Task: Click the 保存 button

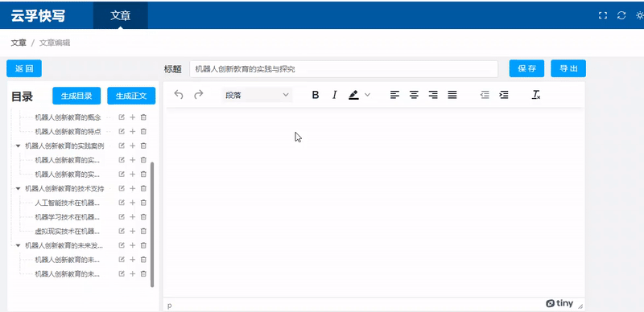Action: 526,68
